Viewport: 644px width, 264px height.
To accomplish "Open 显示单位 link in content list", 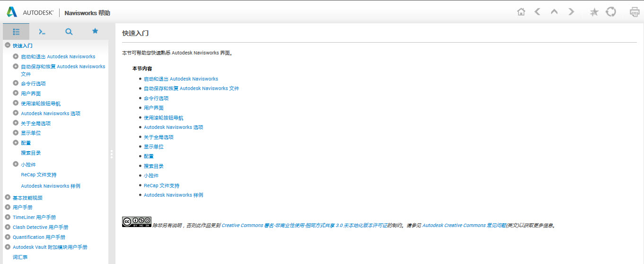I will pos(154,147).
